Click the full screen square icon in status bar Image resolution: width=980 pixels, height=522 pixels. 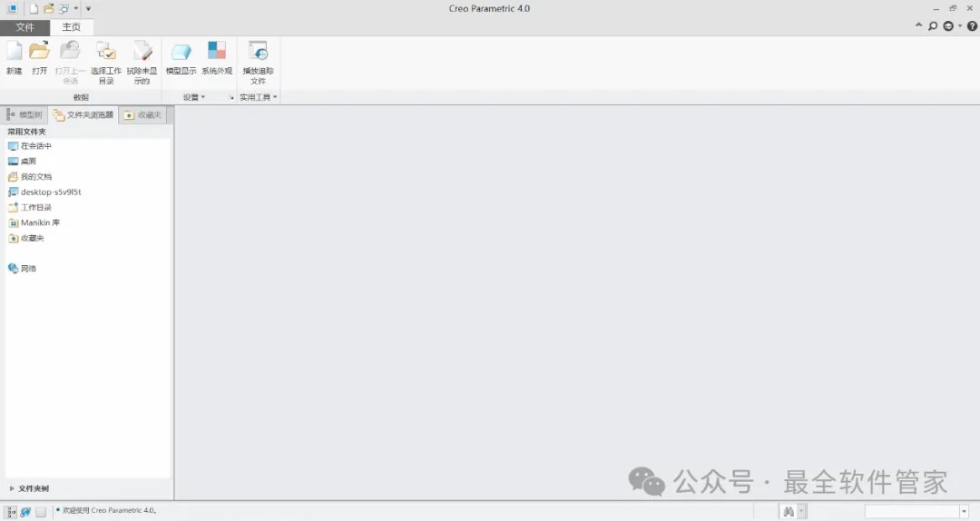pyautogui.click(x=41, y=512)
